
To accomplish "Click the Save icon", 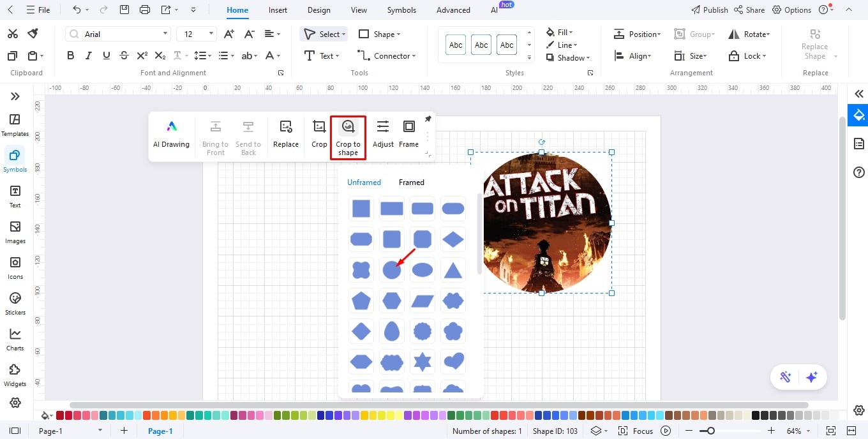I will point(124,10).
